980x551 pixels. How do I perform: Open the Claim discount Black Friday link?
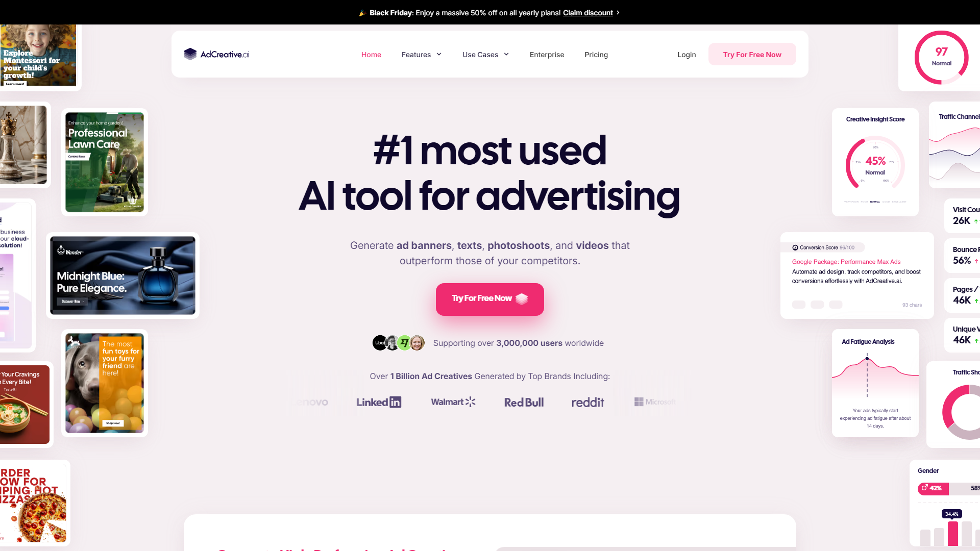point(589,13)
